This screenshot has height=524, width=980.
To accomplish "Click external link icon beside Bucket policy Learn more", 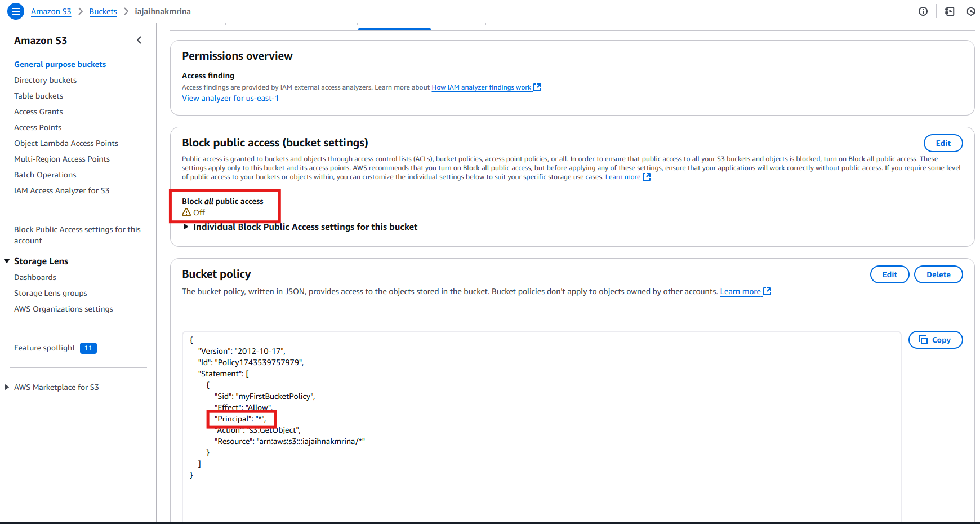I will 767,291.
